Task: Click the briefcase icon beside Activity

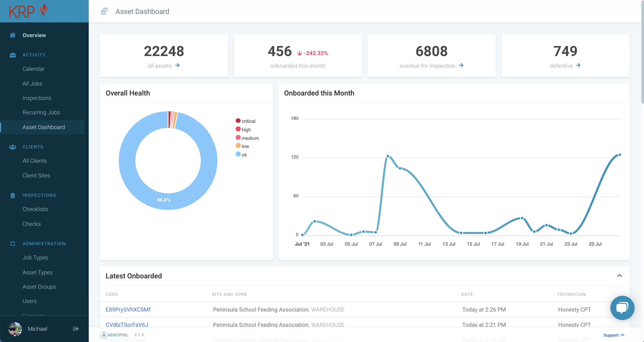Action: (13, 55)
